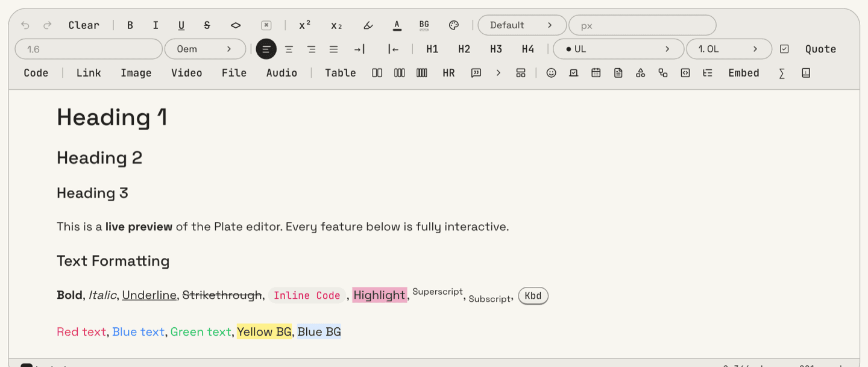Click the px font size input field
The height and width of the screenshot is (367, 868).
(643, 25)
